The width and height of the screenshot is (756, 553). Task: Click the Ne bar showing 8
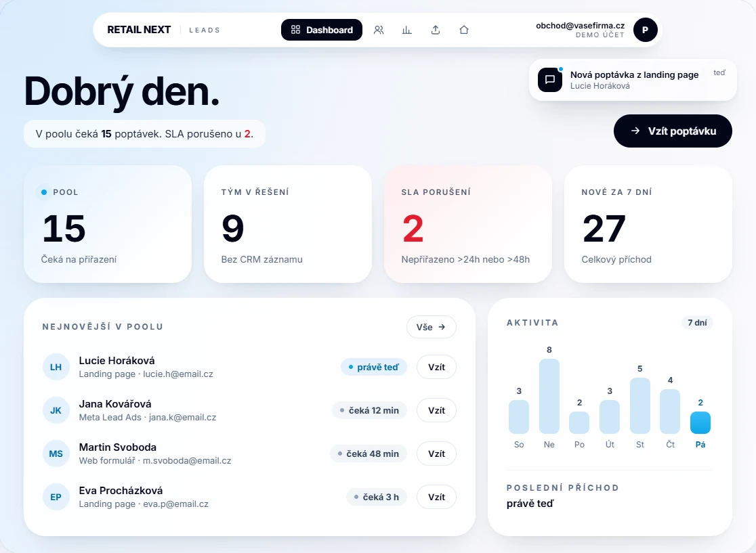pos(549,396)
